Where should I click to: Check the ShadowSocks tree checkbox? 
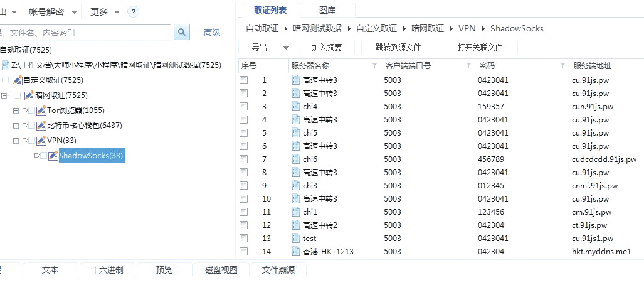click(44, 156)
